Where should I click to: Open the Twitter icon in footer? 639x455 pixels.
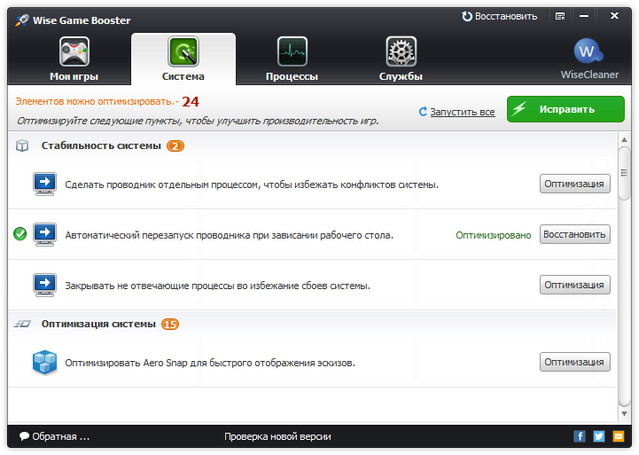pos(599,437)
